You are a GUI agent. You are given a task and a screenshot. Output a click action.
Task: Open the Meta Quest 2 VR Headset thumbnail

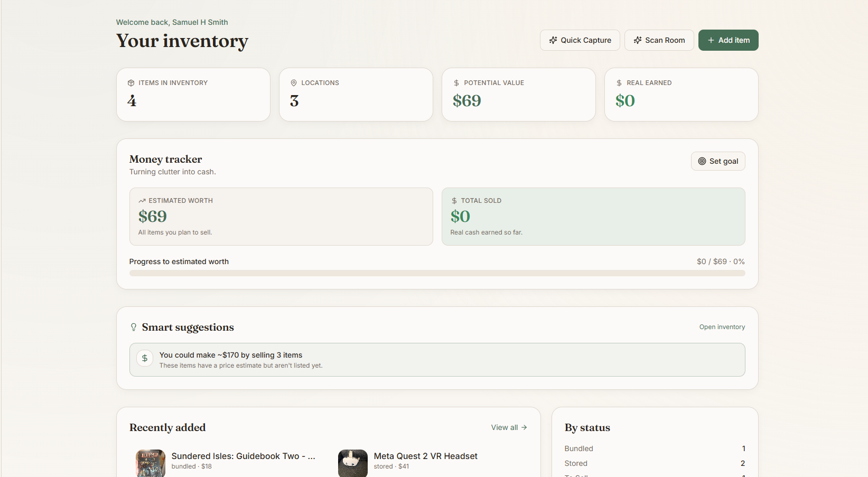point(352,463)
